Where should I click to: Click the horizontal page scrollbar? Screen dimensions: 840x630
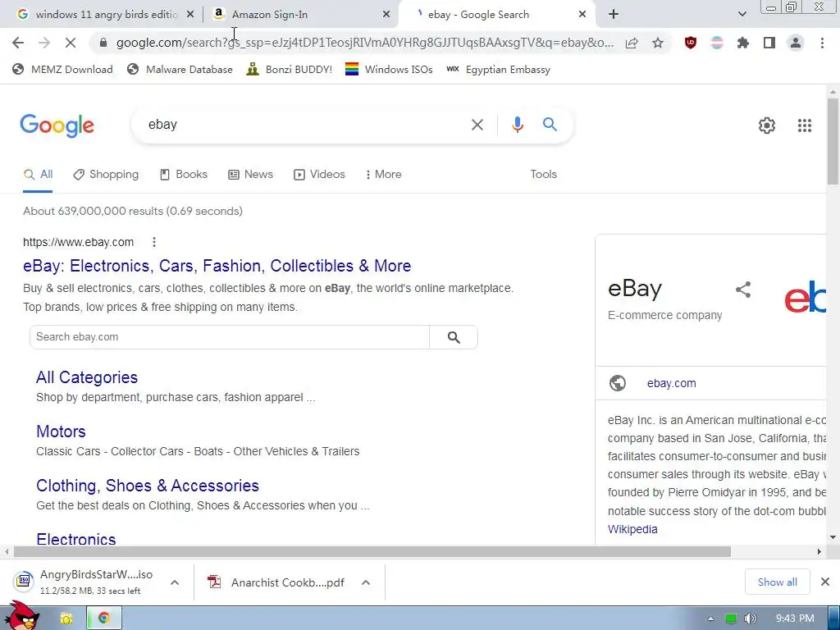point(372,552)
